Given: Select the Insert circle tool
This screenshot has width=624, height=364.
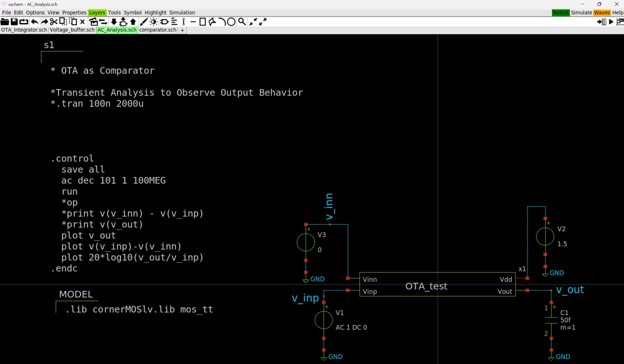Looking at the screenshot, I should pyautogui.click(x=231, y=22).
